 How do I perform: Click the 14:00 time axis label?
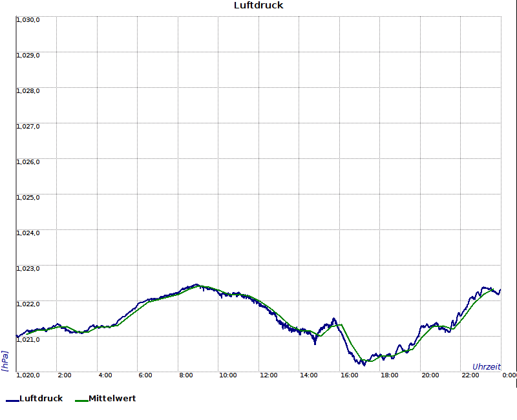point(309,375)
